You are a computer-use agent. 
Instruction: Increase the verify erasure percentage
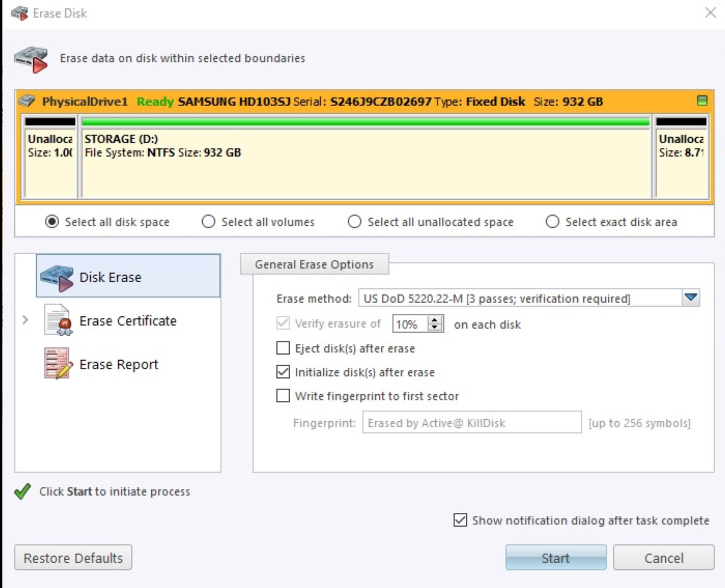[x=435, y=320]
